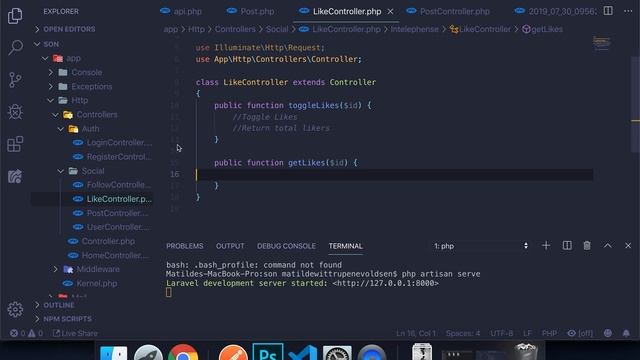Collapse the Auth folder
This screenshot has width=640, height=360.
click(x=90, y=129)
